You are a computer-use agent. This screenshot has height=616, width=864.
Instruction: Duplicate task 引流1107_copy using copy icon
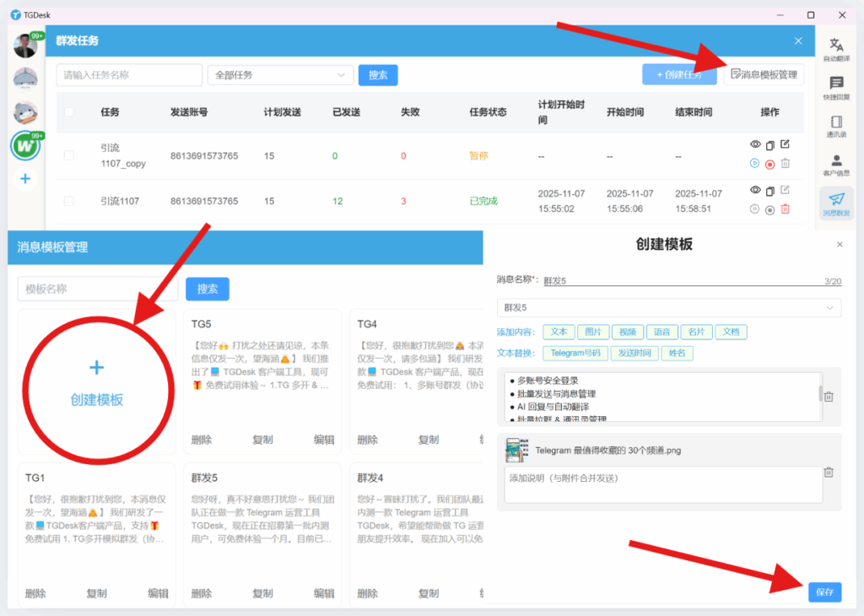coord(769,143)
